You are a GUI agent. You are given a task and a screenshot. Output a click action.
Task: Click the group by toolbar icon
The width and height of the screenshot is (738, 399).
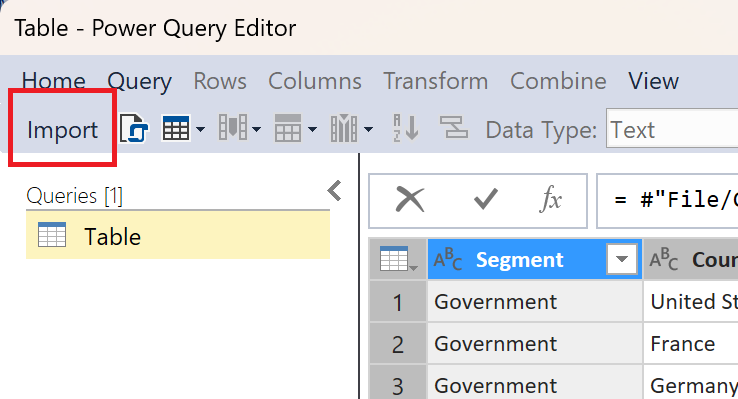pyautogui.click(x=454, y=127)
